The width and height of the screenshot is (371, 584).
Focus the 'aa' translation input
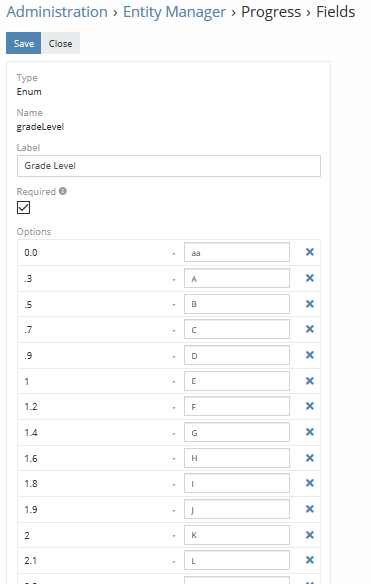tap(237, 253)
